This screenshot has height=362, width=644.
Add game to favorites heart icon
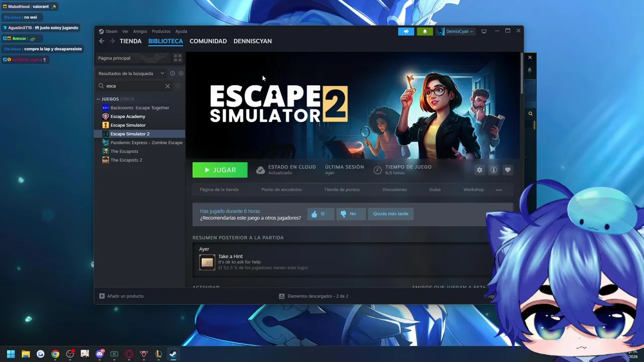click(x=508, y=170)
